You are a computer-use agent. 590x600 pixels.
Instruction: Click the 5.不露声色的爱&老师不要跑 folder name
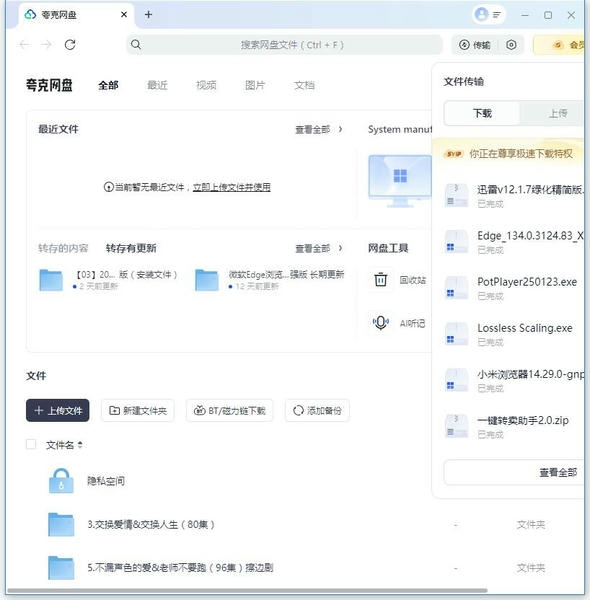[x=180, y=567]
